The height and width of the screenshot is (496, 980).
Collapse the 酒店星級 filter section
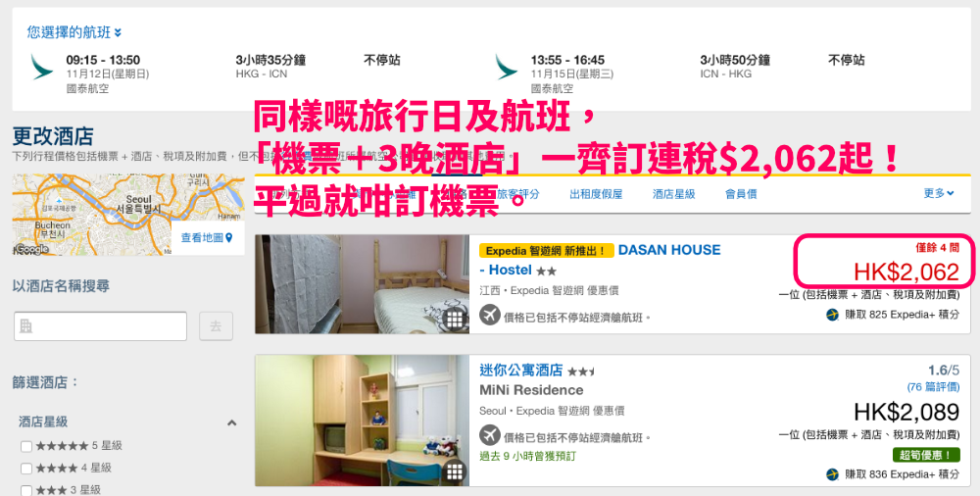(231, 422)
